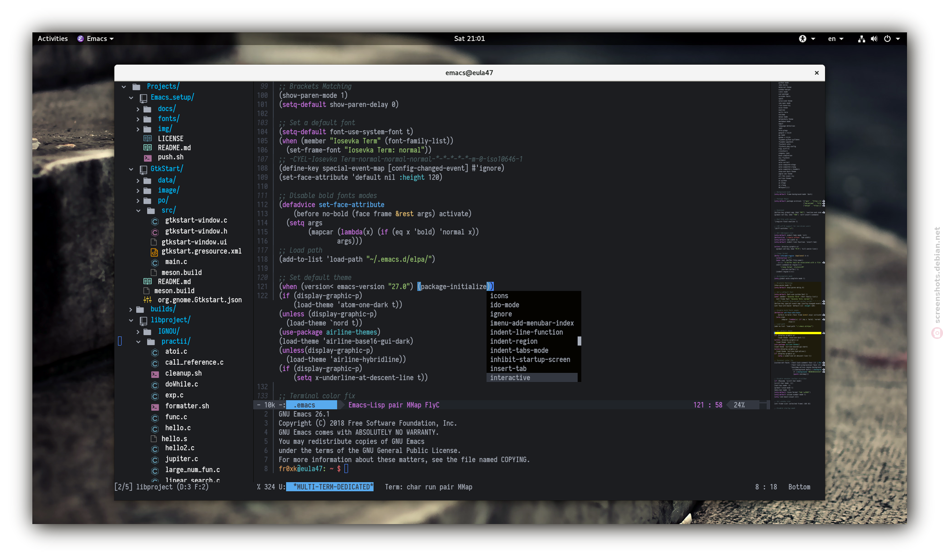Click the volume icon in top bar
This screenshot has height=560, width=943.
tap(874, 39)
